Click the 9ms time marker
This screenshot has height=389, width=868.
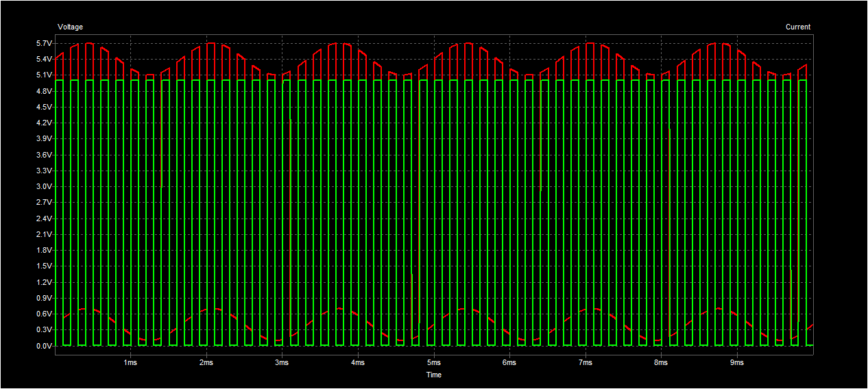click(737, 362)
